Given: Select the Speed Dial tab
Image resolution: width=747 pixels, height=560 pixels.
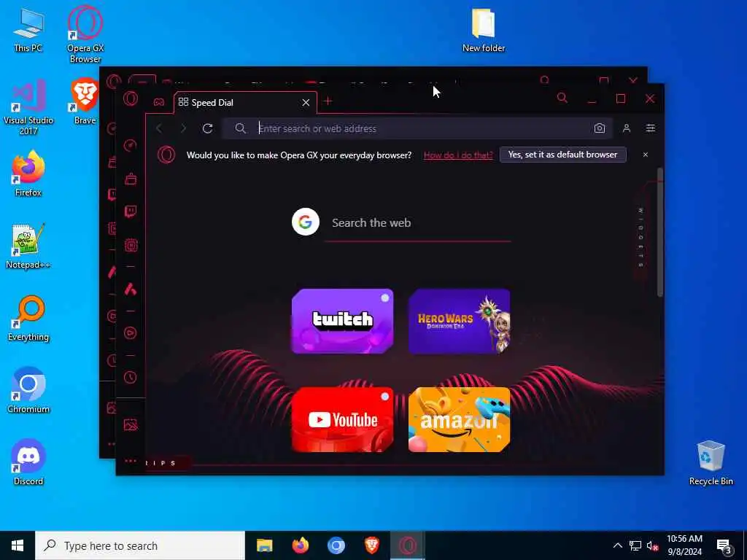Looking at the screenshot, I should tap(245, 102).
